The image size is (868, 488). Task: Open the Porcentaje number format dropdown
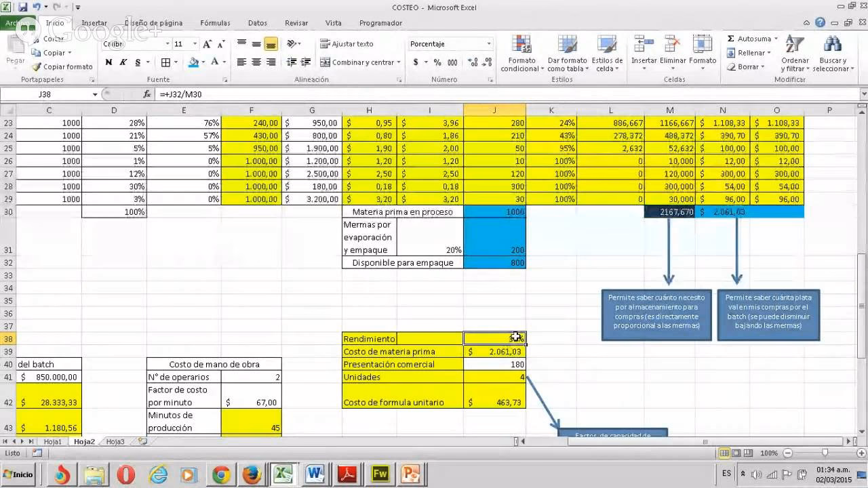[x=488, y=44]
